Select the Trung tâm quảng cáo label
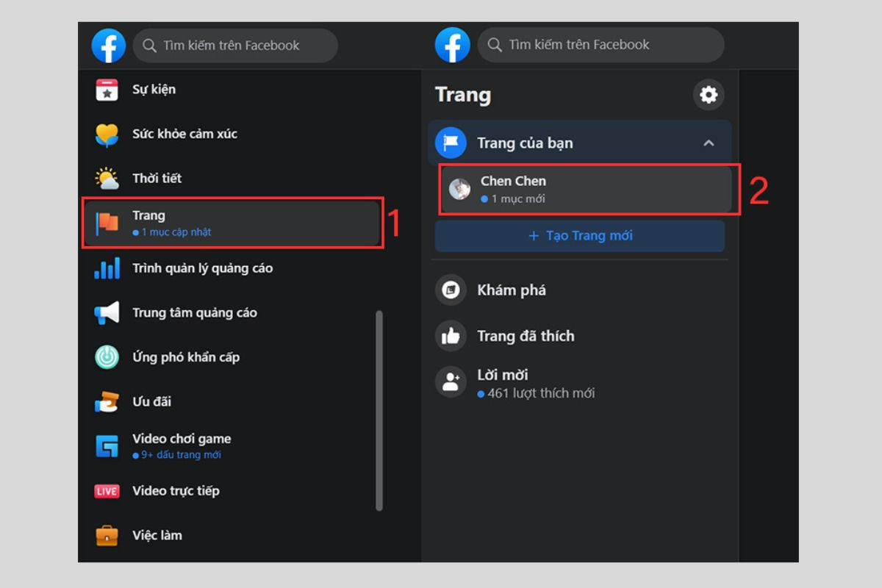882x588 pixels. tap(195, 312)
